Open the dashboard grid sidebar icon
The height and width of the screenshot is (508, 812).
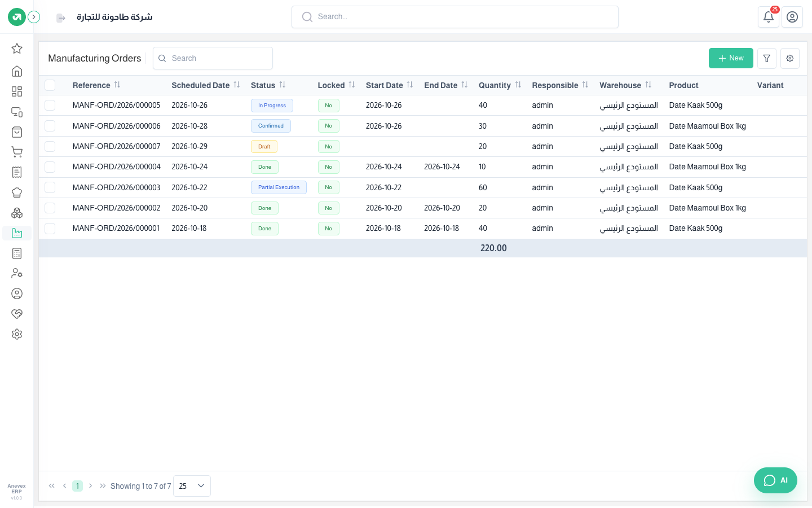(x=17, y=91)
